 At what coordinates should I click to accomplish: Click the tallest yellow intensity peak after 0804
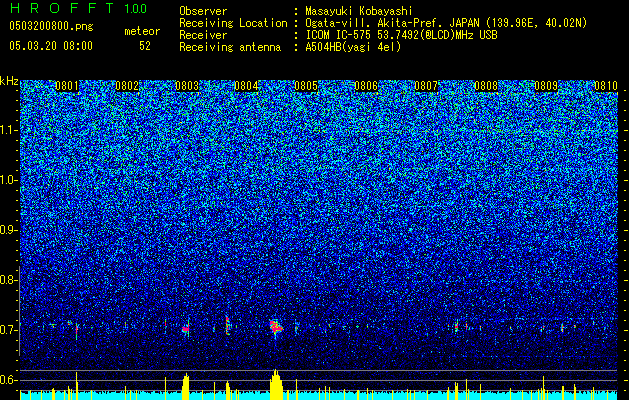(x=276, y=384)
